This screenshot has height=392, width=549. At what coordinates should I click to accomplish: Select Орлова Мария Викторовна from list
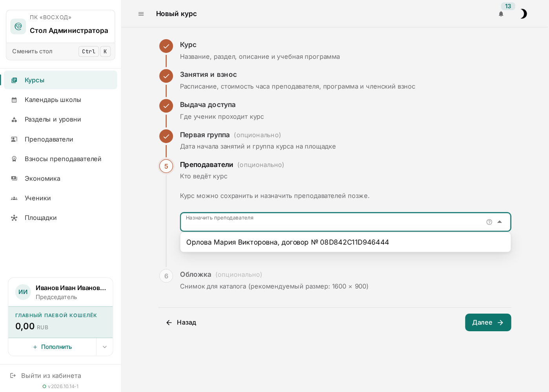345,242
